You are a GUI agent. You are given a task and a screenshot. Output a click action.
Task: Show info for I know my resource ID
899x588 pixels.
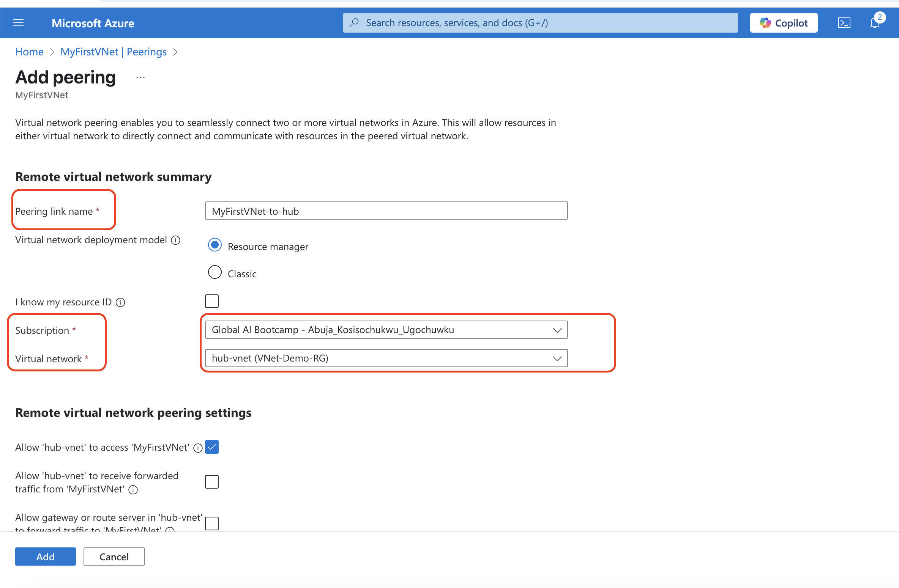click(x=120, y=302)
